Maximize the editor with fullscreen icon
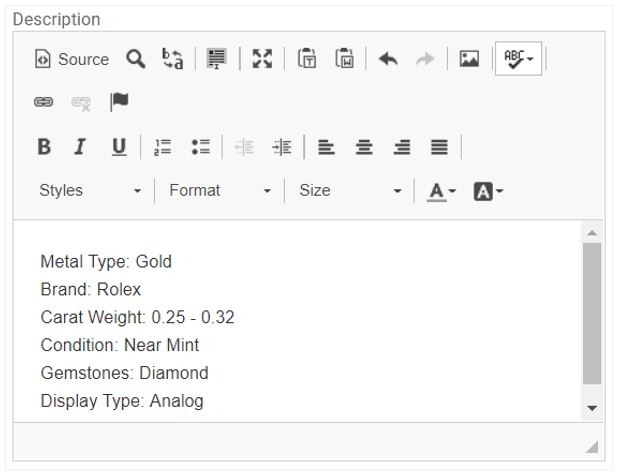Image resolution: width=618 pixels, height=475 pixels. 262,59
